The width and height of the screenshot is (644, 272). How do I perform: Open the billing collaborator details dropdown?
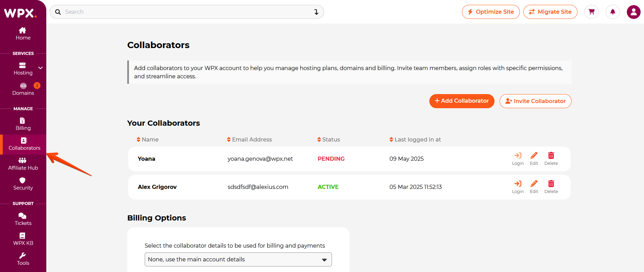[238, 260]
